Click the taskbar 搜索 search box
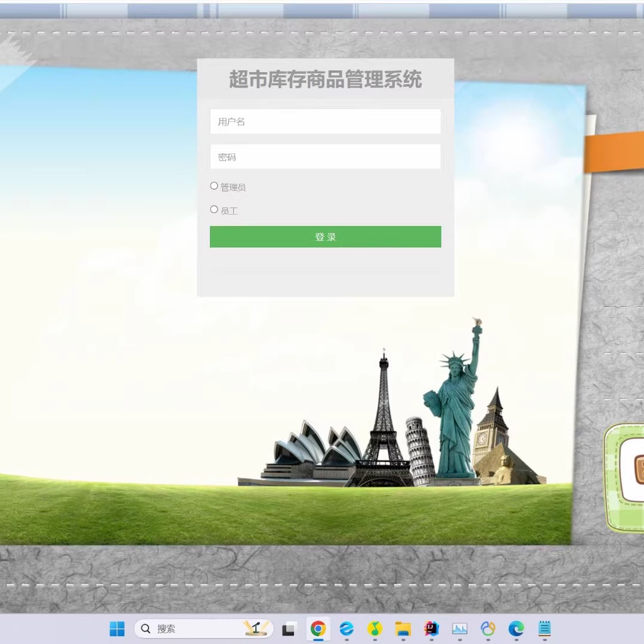Screen dimensions: 644x644 [x=204, y=629]
